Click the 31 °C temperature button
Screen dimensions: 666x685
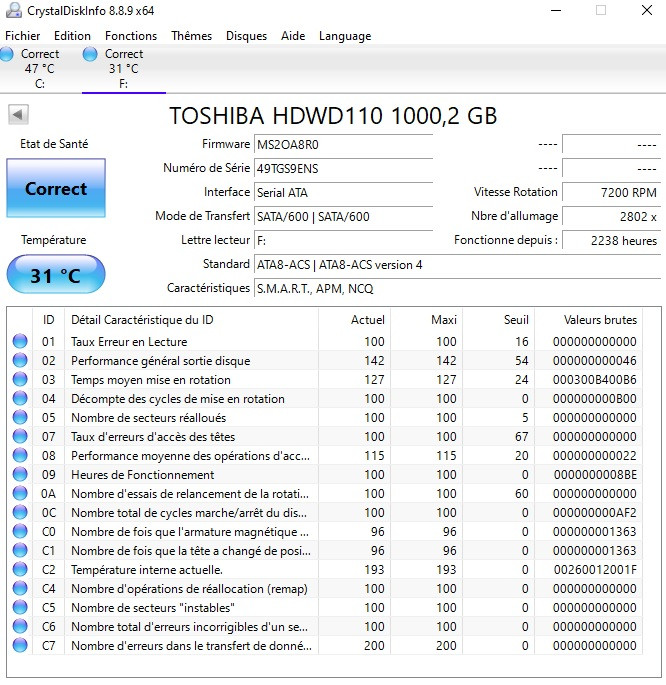pos(56,275)
